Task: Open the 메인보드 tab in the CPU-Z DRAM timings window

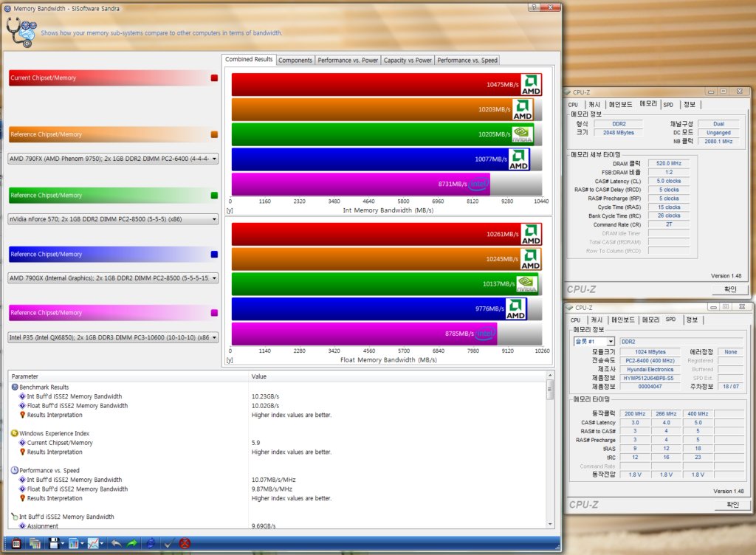Action: [620, 105]
